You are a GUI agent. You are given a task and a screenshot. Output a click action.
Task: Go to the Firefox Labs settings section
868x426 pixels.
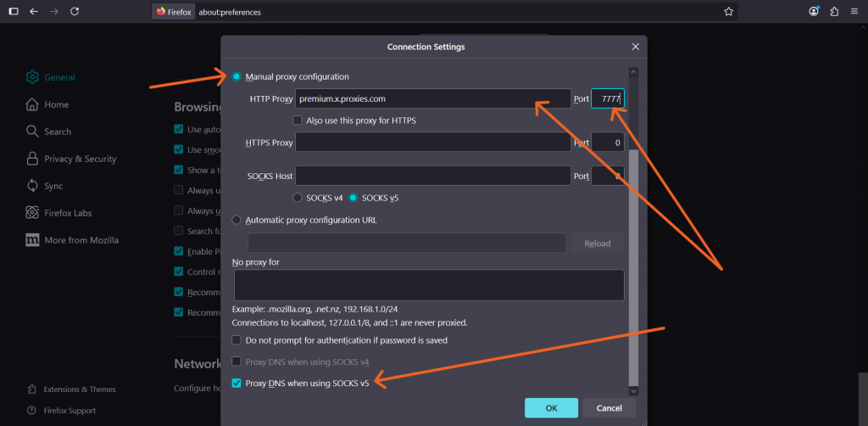(68, 213)
